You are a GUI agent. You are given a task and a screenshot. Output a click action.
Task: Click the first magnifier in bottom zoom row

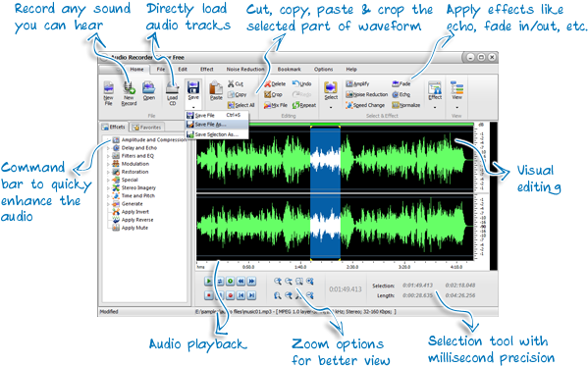tap(278, 295)
